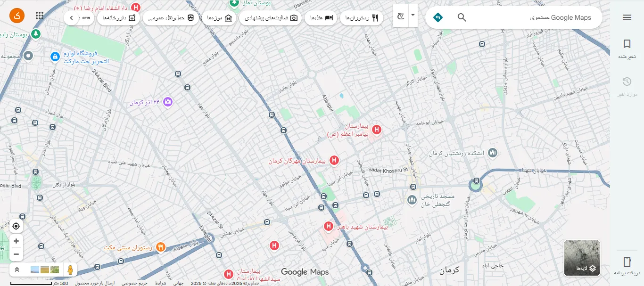
Task: Click the search magnifier icon
Action: click(x=462, y=17)
